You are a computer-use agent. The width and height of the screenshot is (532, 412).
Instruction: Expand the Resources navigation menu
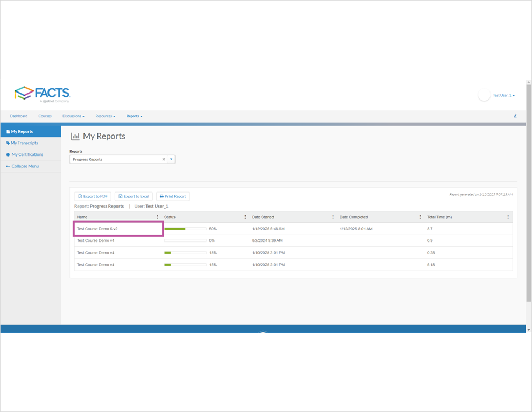point(105,116)
